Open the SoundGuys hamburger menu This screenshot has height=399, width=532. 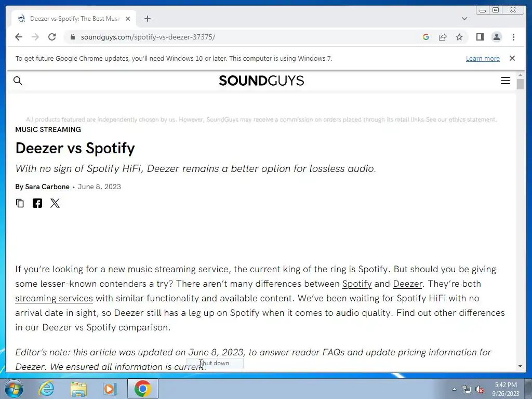505,81
